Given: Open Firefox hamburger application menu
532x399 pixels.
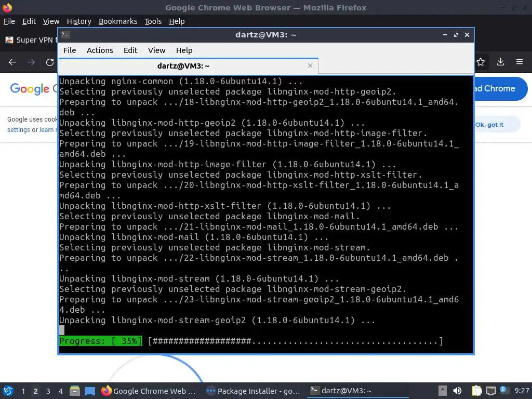Looking at the screenshot, I should tap(520, 62).
